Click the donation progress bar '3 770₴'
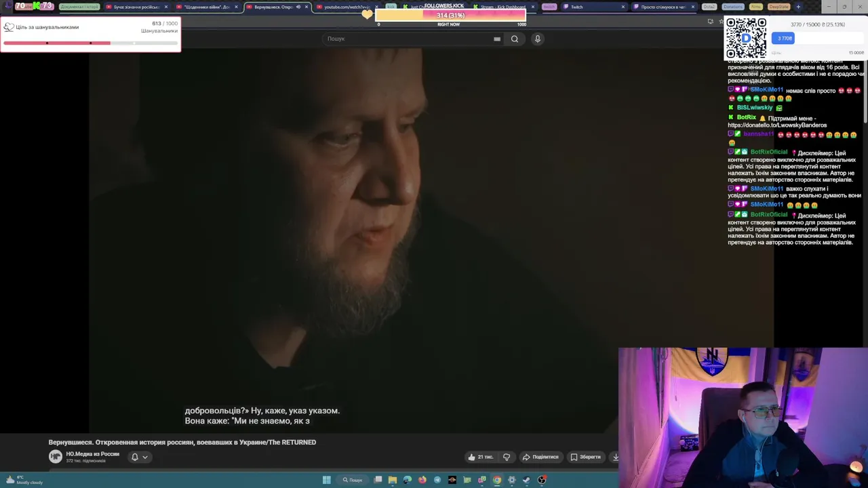 [817, 39]
